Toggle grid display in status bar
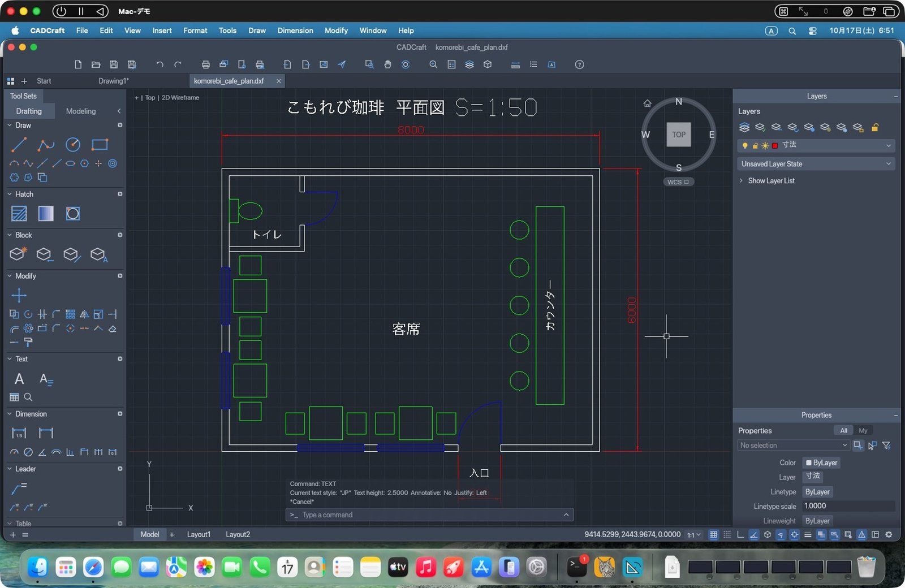905x588 pixels. 714,534
